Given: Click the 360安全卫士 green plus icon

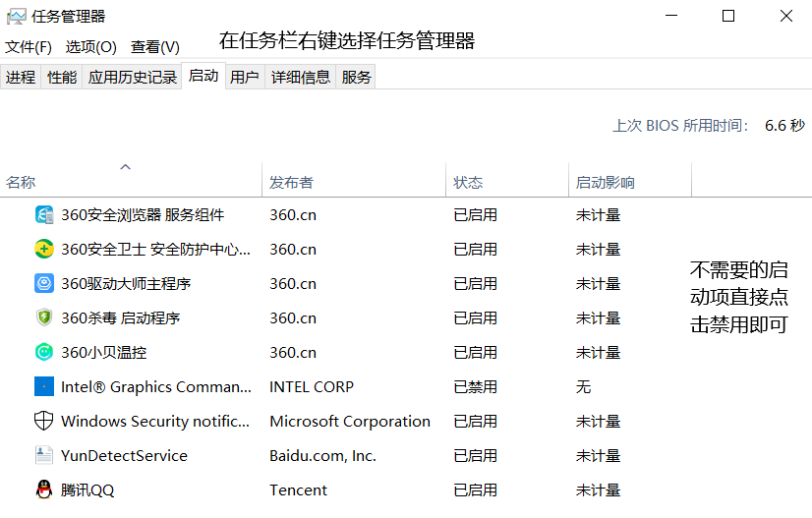Looking at the screenshot, I should [44, 249].
